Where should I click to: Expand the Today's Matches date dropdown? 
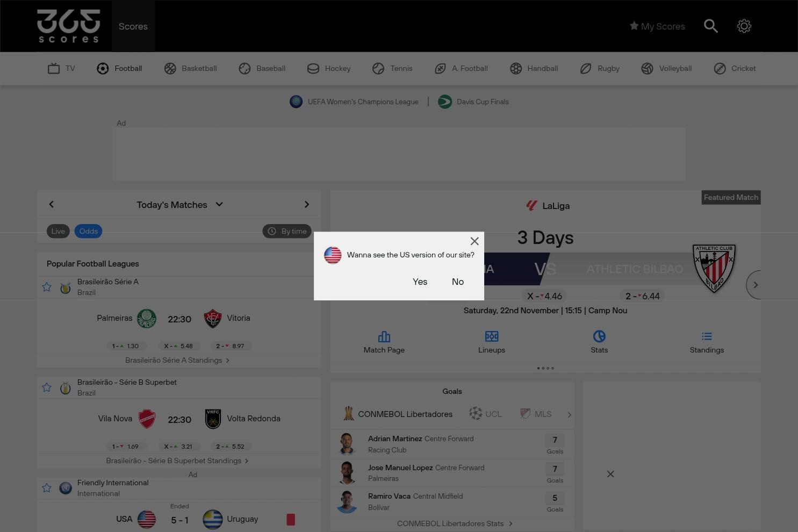(x=179, y=205)
